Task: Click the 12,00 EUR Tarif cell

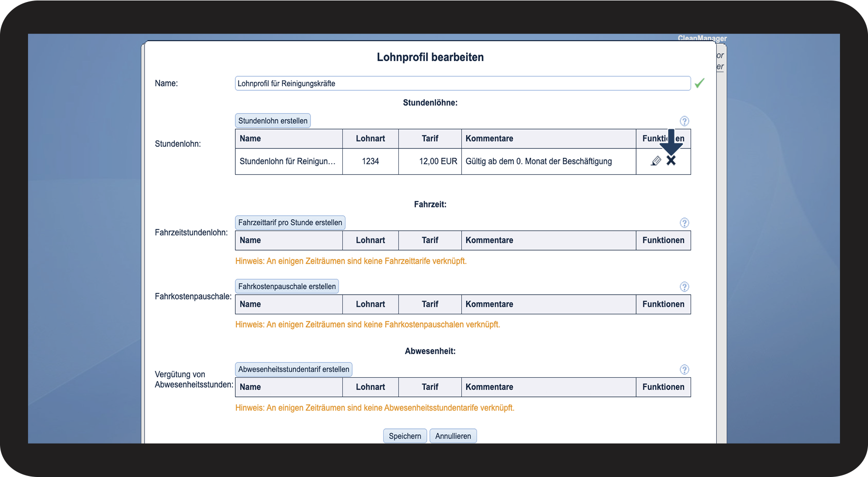Action: click(x=438, y=161)
